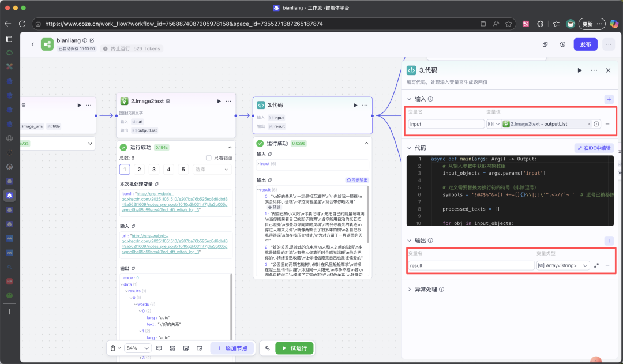Copy the 本次批处理变量 content

click(156, 184)
